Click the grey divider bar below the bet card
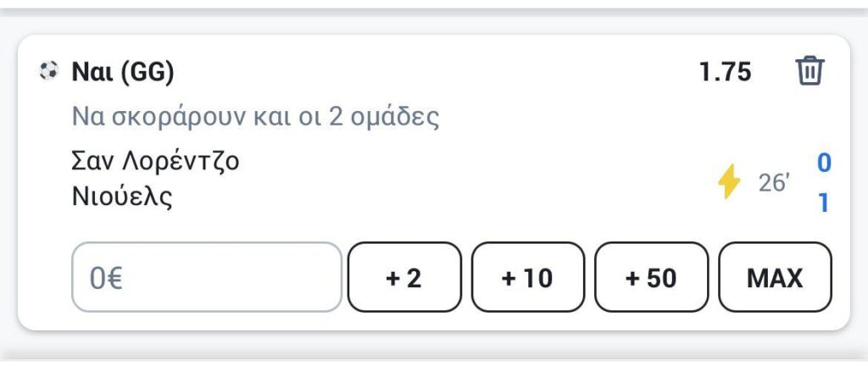 [x=434, y=354]
